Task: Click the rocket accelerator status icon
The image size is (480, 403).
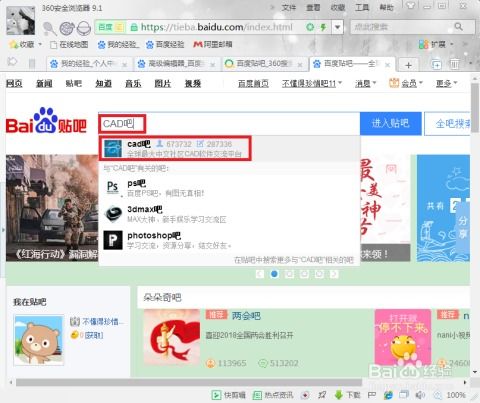Action: (322, 395)
